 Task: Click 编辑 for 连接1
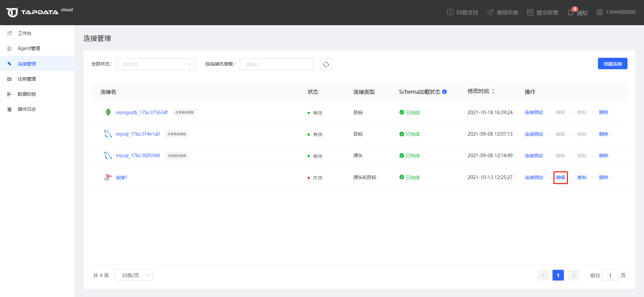pos(560,177)
